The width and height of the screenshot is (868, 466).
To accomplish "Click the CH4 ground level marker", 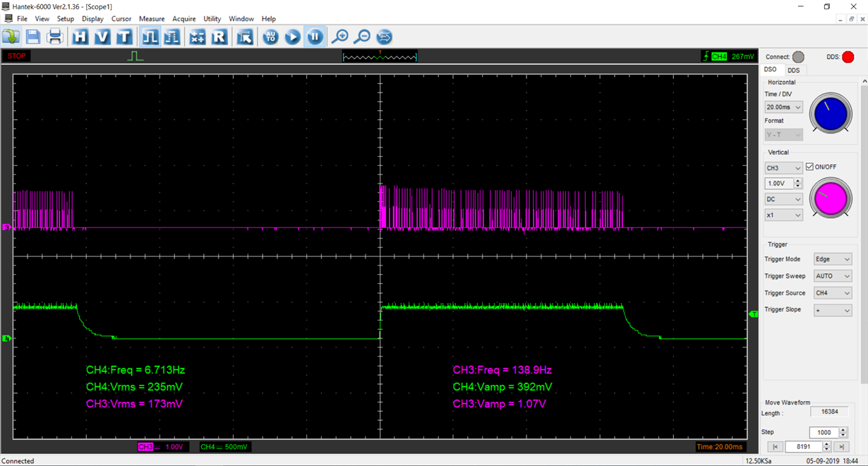I will point(7,339).
